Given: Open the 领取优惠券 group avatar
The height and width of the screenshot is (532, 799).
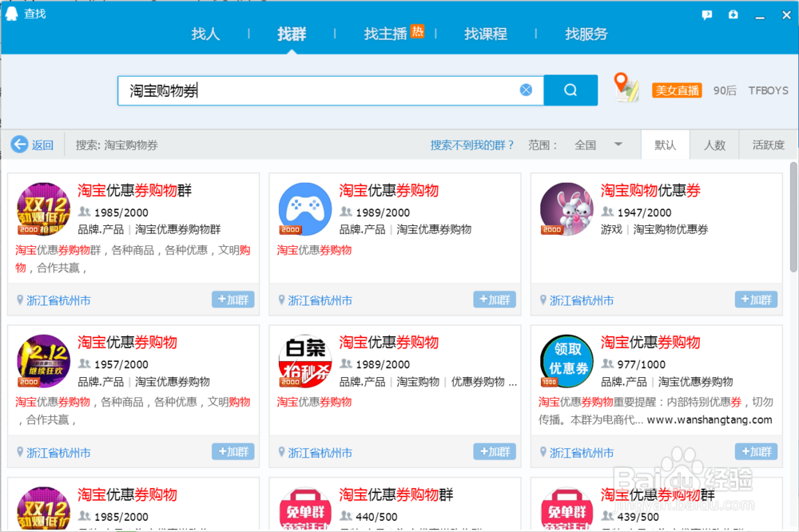Looking at the screenshot, I should pyautogui.click(x=566, y=361).
